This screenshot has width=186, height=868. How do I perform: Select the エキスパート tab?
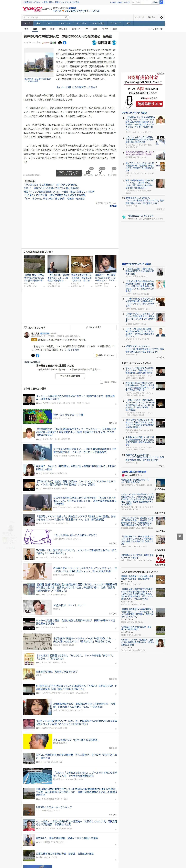pos(64,24)
